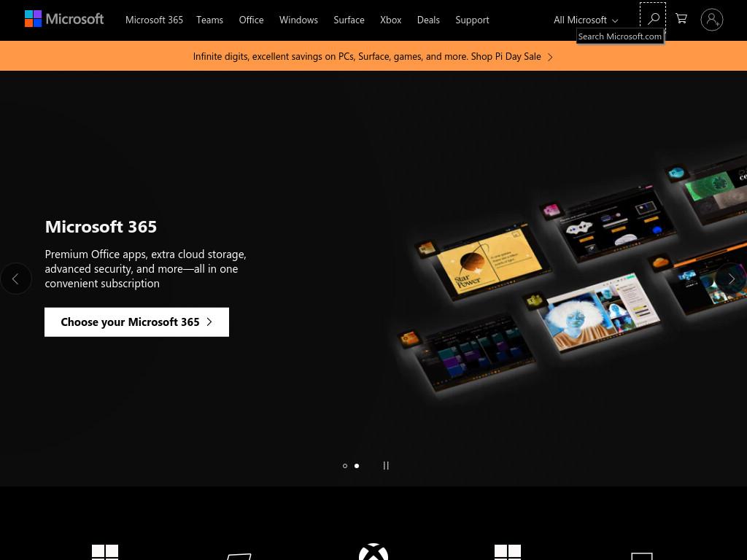Open the Search Microsoft.com magnifier icon
The image size is (747, 560).
pyautogui.click(x=653, y=19)
